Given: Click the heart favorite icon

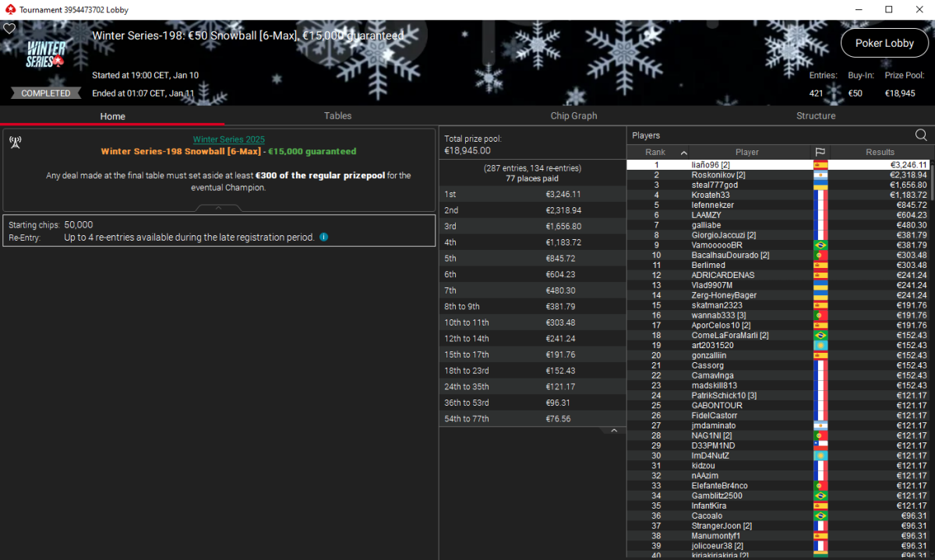Looking at the screenshot, I should pyautogui.click(x=9, y=29).
